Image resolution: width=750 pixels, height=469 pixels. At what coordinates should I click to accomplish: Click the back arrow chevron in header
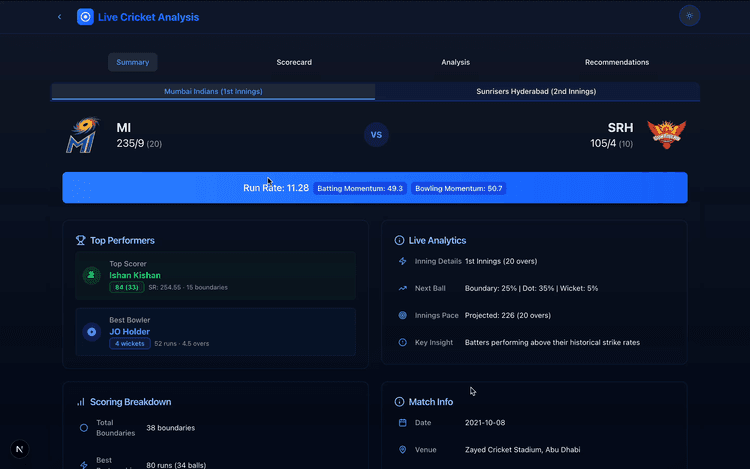tap(59, 17)
